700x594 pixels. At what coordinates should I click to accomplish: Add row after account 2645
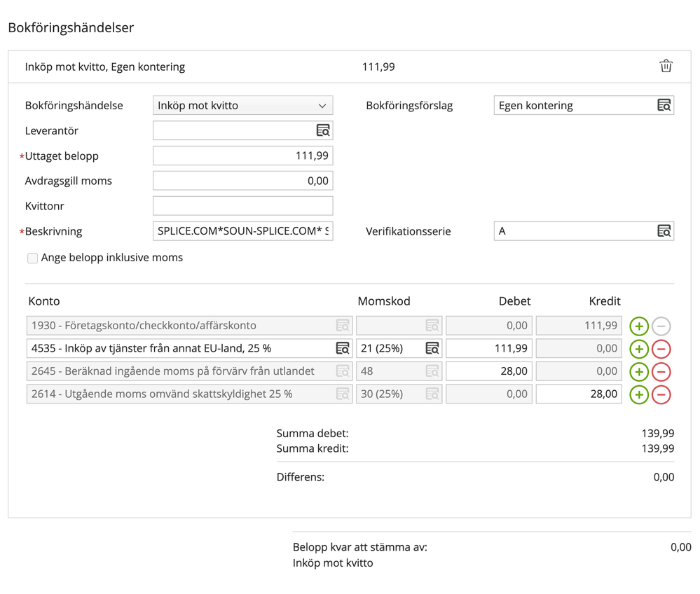[638, 371]
